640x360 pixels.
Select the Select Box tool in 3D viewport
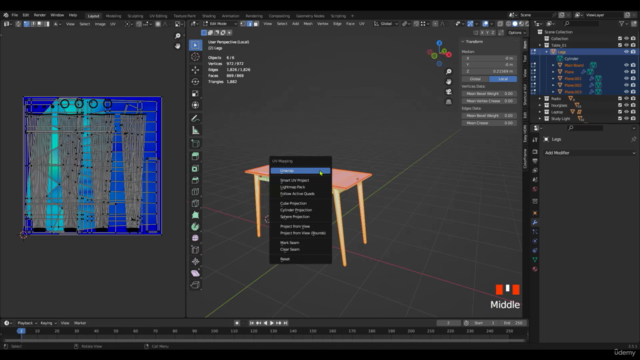[196, 45]
